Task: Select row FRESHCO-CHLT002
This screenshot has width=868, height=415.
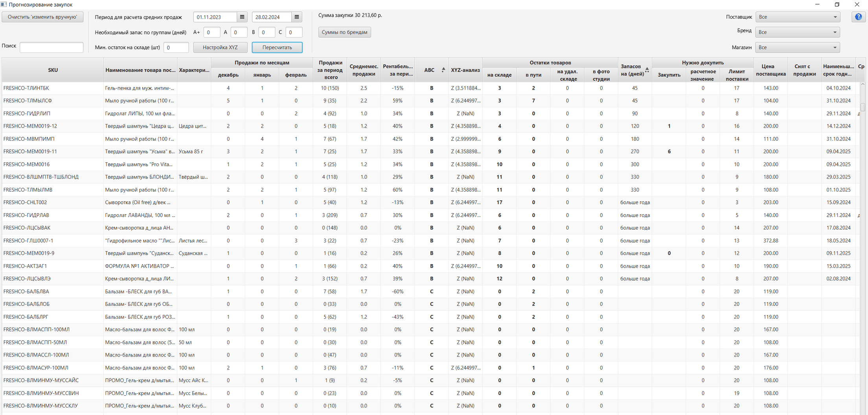Action: click(x=431, y=202)
